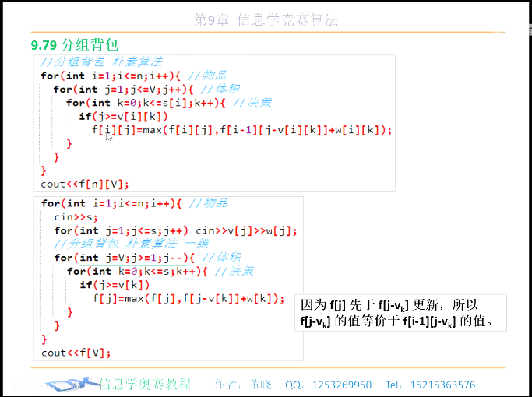Click the green heading "9.79 分组背包"
532x397 pixels.
(x=75, y=44)
